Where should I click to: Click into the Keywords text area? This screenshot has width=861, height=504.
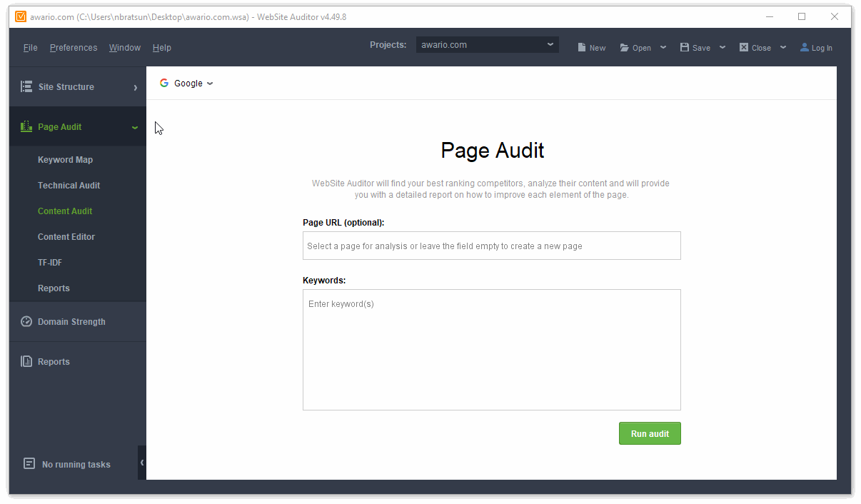[491, 349]
